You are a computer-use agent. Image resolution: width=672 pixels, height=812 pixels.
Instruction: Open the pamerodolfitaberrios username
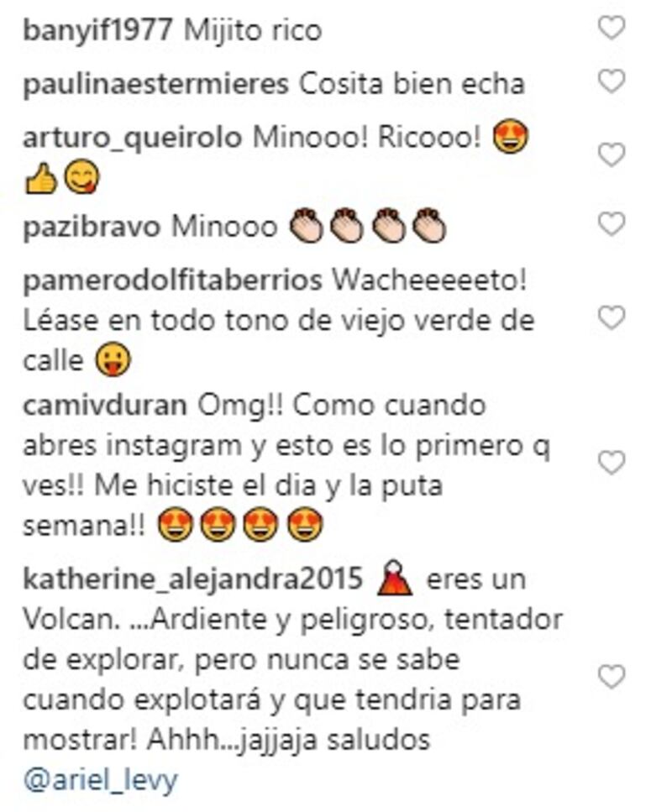pos(172,281)
